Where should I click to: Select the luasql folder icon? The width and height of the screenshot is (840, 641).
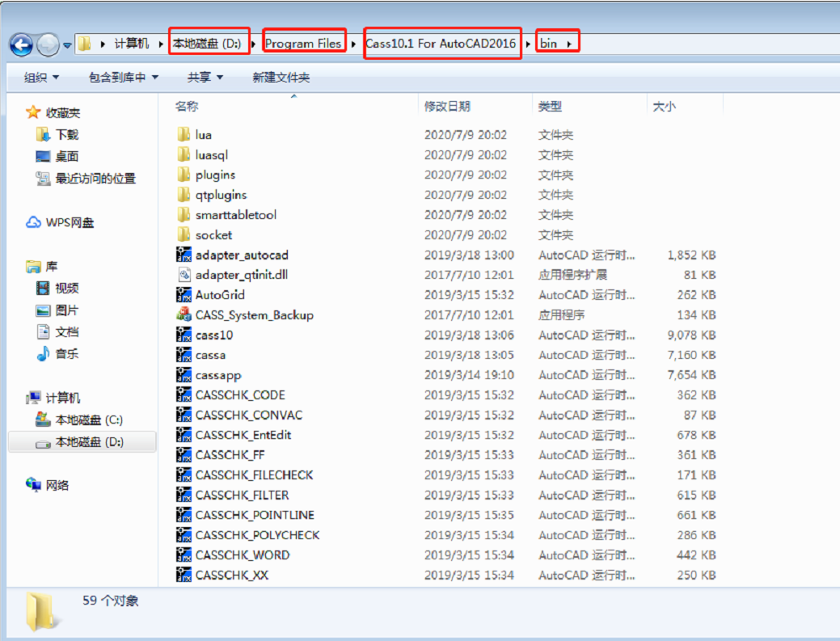coord(184,154)
